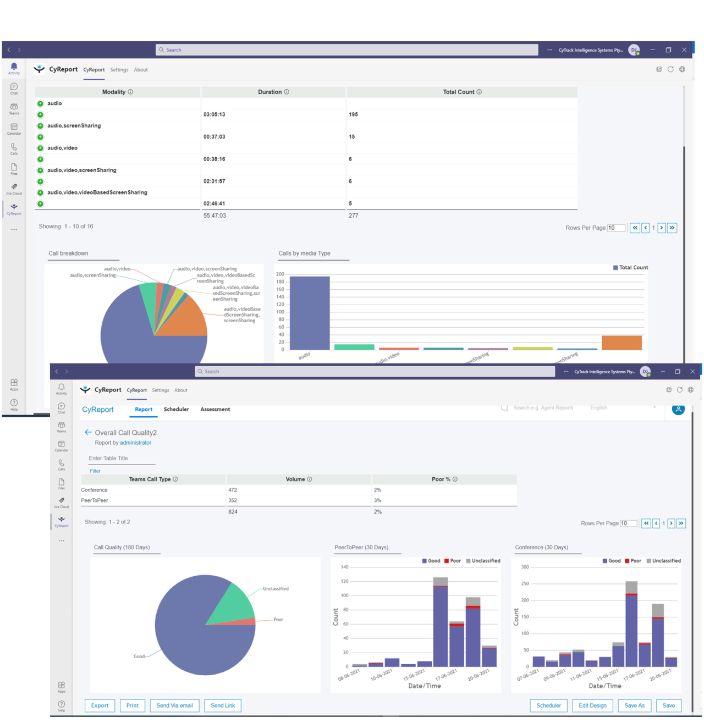Click the Rows Per Page input field

(x=629, y=523)
